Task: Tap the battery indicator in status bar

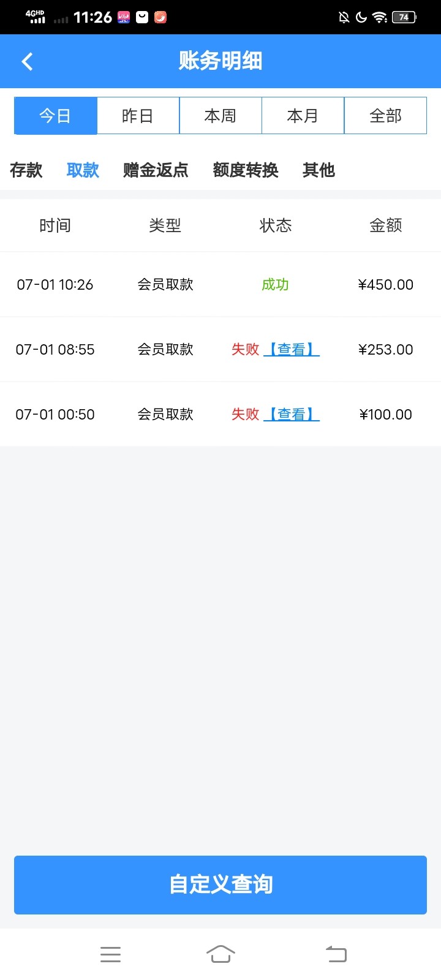Action: [404, 17]
